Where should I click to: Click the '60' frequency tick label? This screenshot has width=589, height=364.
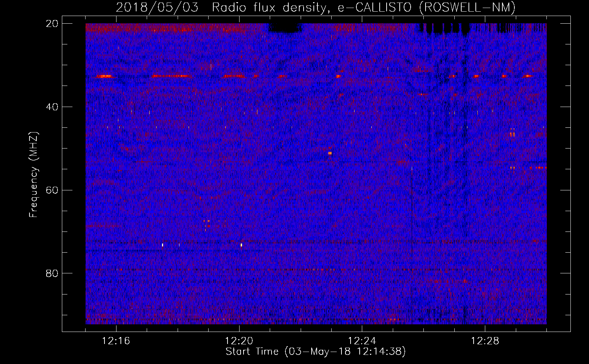pyautogui.click(x=52, y=190)
